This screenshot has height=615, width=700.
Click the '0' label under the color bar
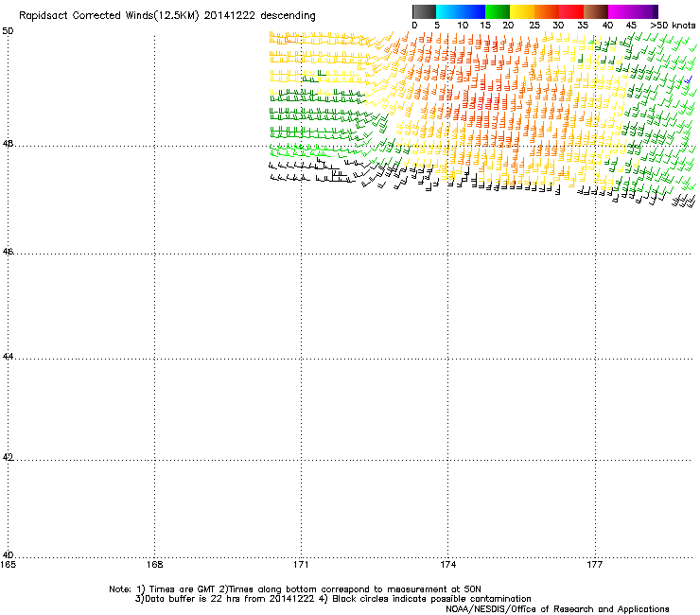pyautogui.click(x=414, y=26)
